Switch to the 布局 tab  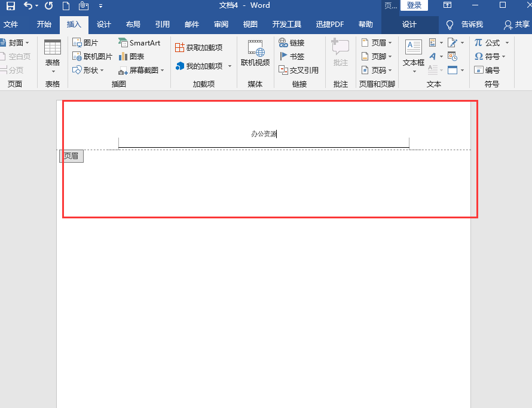[133, 25]
